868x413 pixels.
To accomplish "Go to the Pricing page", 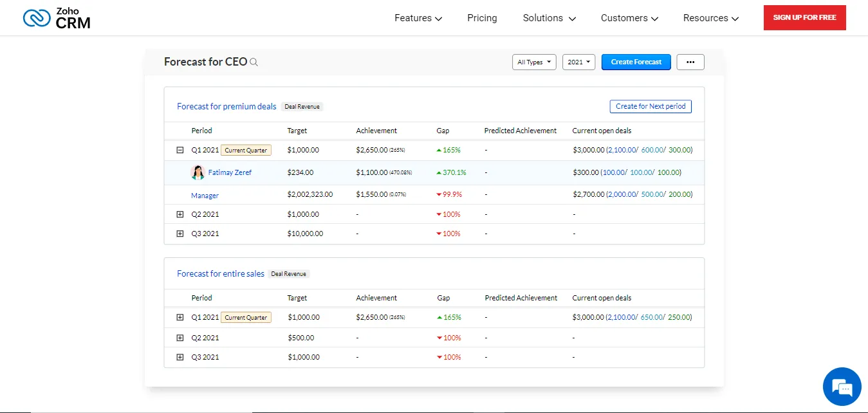I will pyautogui.click(x=482, y=18).
